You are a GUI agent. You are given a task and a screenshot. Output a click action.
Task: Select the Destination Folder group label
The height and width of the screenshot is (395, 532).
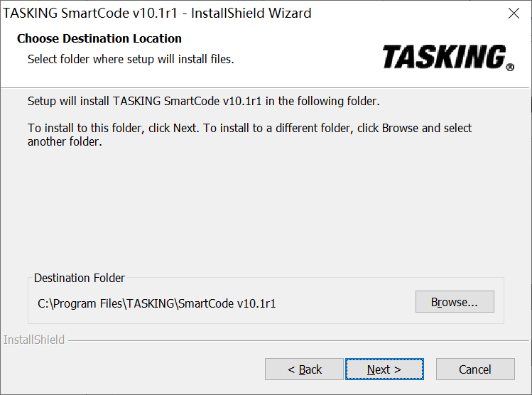tap(80, 278)
